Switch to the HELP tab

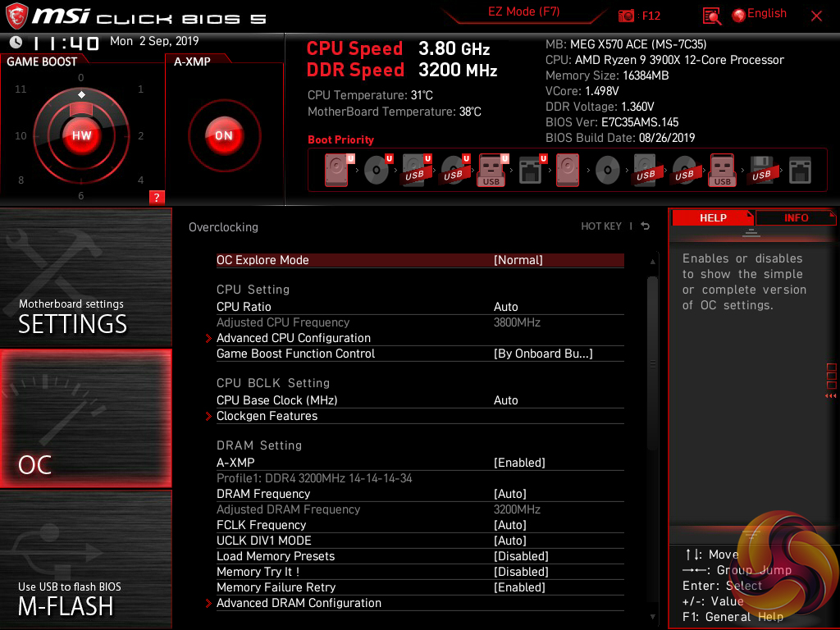[713, 218]
